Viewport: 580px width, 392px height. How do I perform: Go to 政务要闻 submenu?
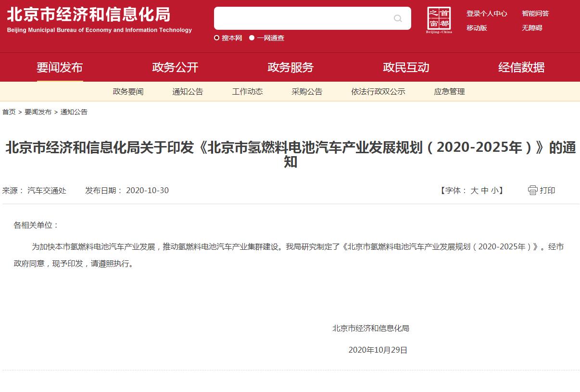pyautogui.click(x=128, y=91)
